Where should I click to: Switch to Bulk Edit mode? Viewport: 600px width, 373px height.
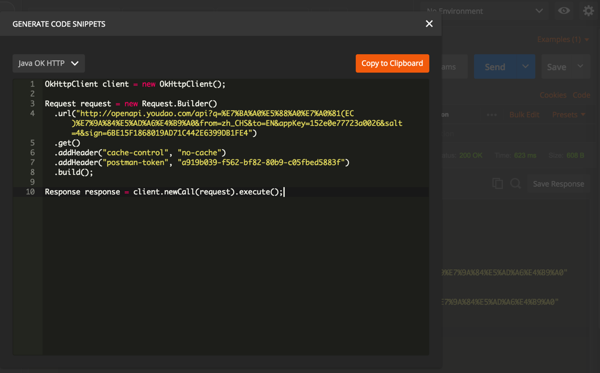click(524, 115)
